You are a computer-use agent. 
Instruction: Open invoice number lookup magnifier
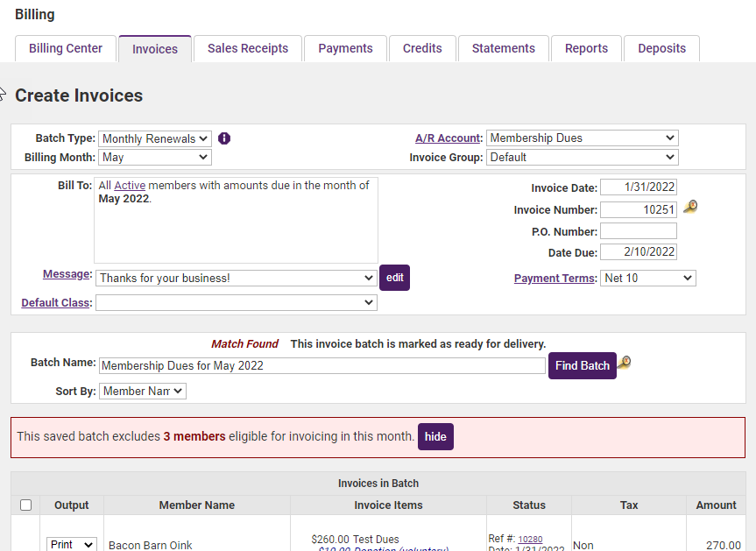coord(690,207)
